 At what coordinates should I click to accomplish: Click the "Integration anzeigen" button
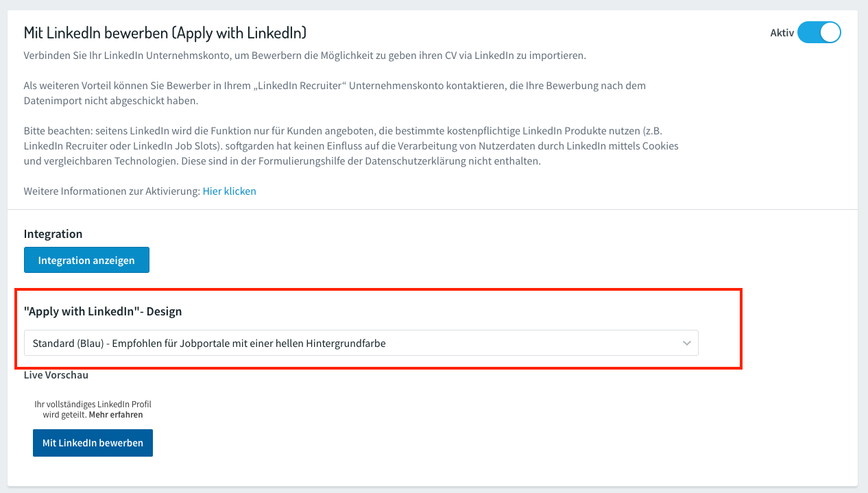pyautogui.click(x=86, y=260)
